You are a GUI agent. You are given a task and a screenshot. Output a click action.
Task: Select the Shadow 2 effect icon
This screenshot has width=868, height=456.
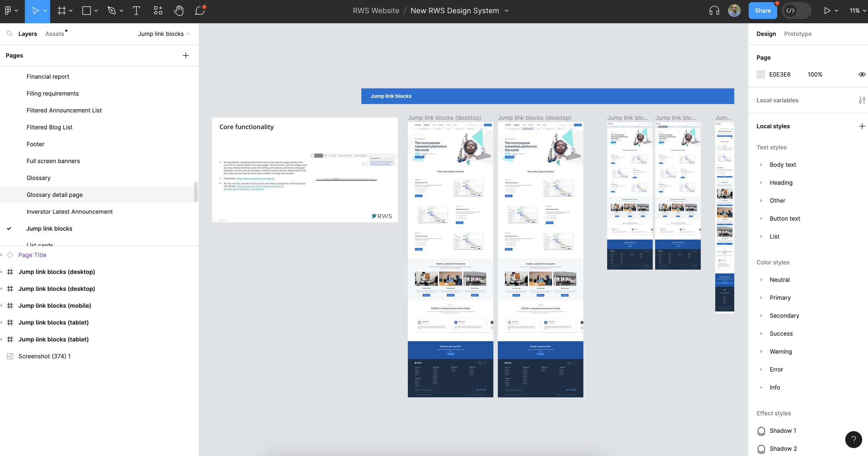tap(761, 449)
